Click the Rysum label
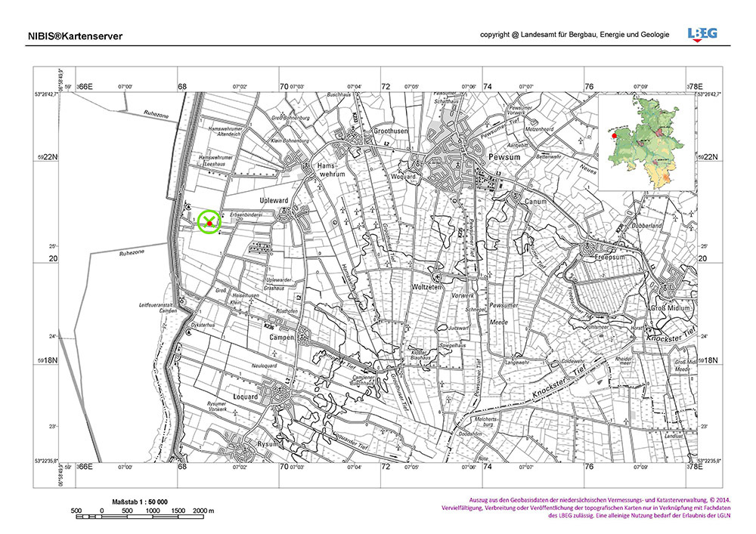Viewport: 756px width, 534px height. pyautogui.click(x=268, y=444)
